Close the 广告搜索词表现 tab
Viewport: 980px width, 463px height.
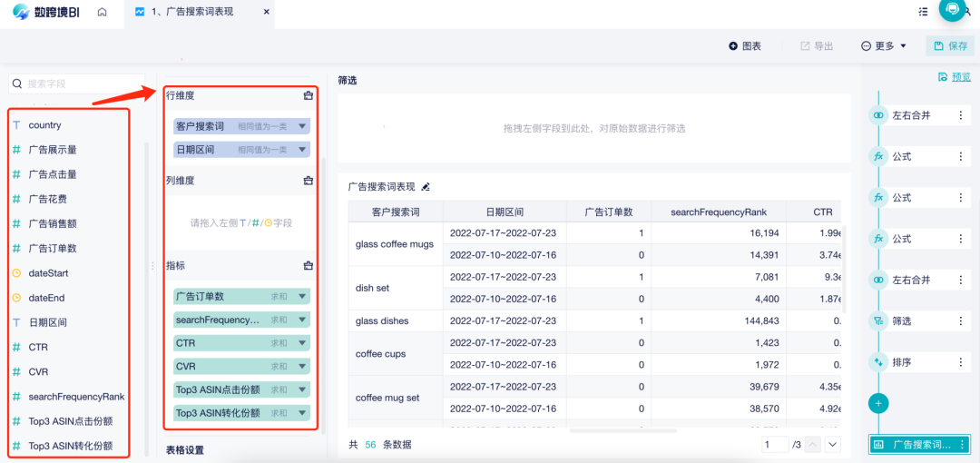click(x=266, y=12)
